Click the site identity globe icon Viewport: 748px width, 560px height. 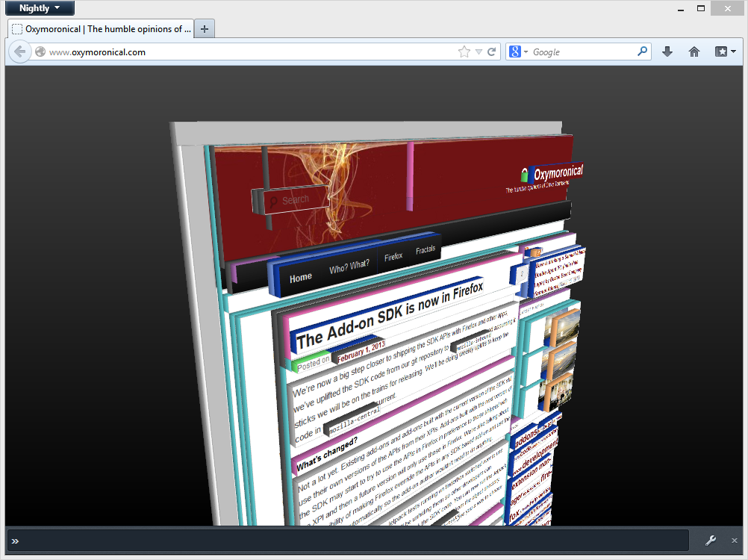click(x=40, y=52)
